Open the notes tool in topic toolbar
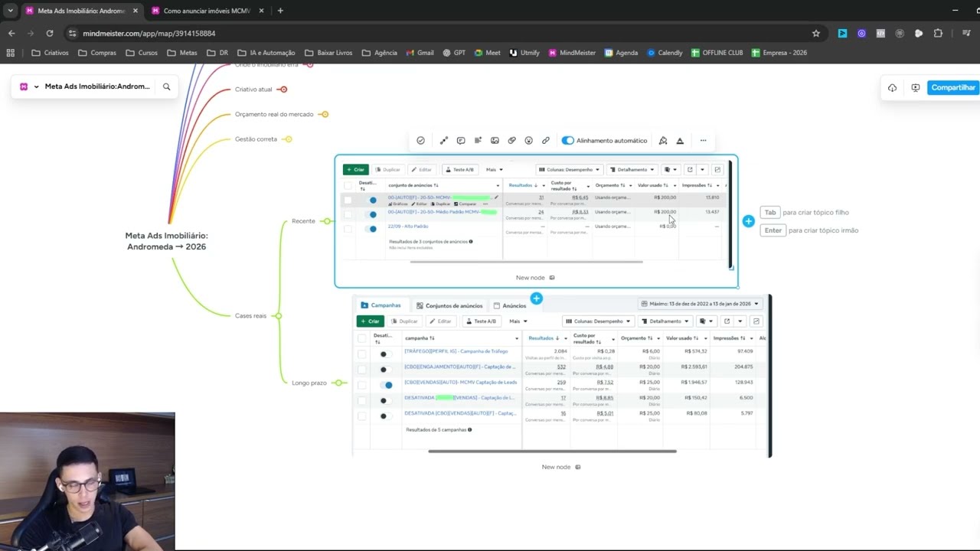The image size is (980, 551). (478, 141)
